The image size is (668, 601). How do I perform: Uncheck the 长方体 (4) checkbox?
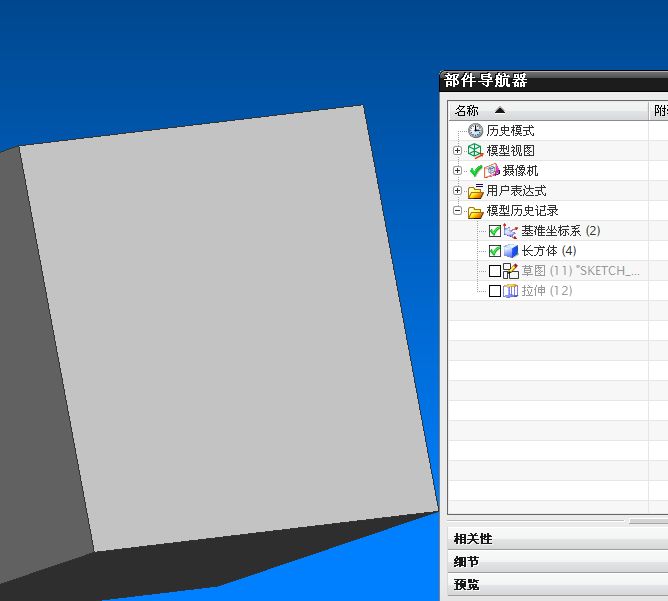click(495, 251)
